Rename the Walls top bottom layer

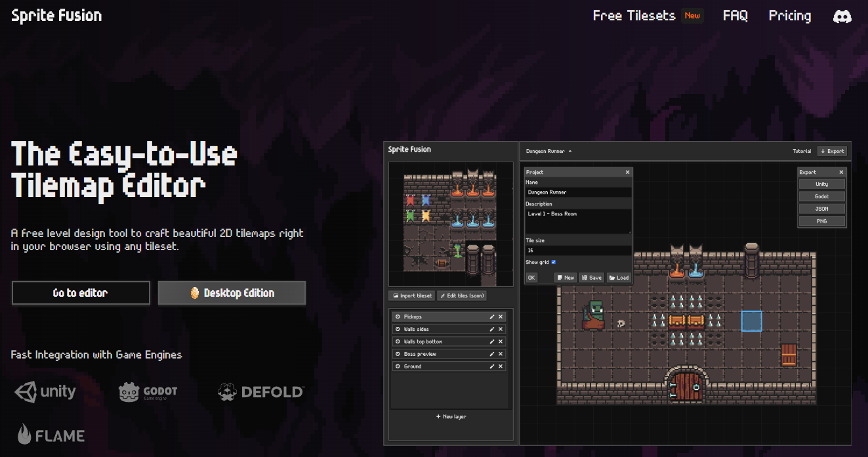[492, 342]
